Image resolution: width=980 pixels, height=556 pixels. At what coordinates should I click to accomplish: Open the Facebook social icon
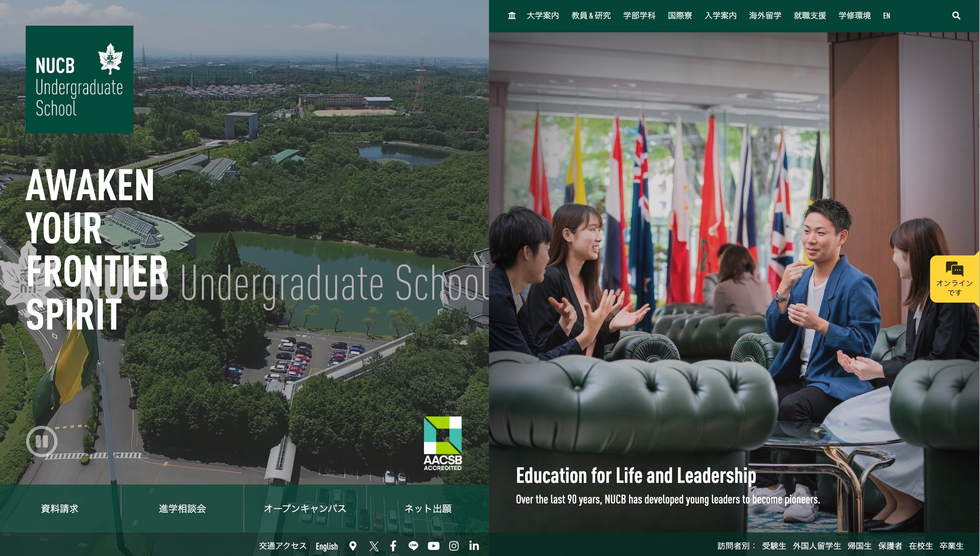393,546
